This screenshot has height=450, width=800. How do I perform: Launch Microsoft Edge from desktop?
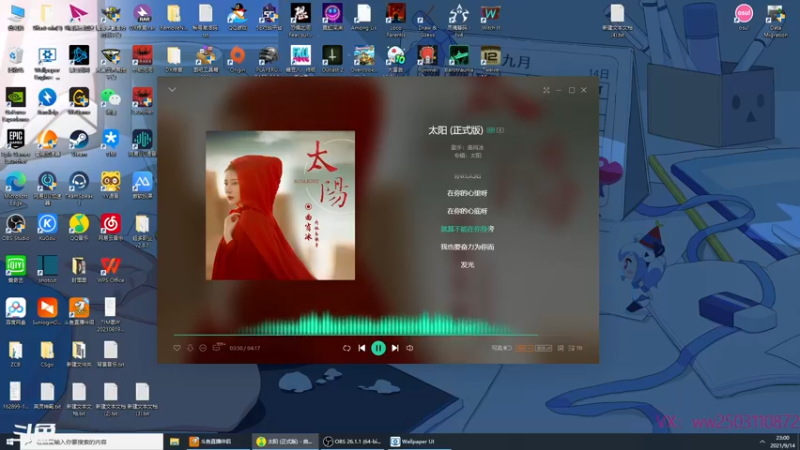[x=16, y=188]
